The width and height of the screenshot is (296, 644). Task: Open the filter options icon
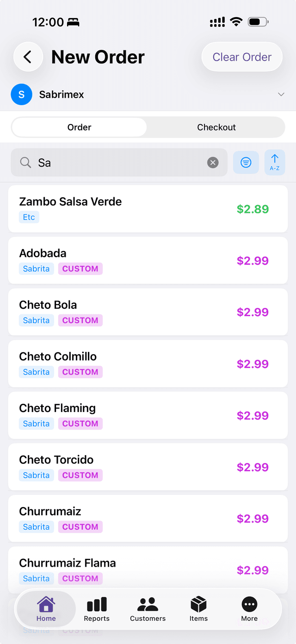click(246, 163)
